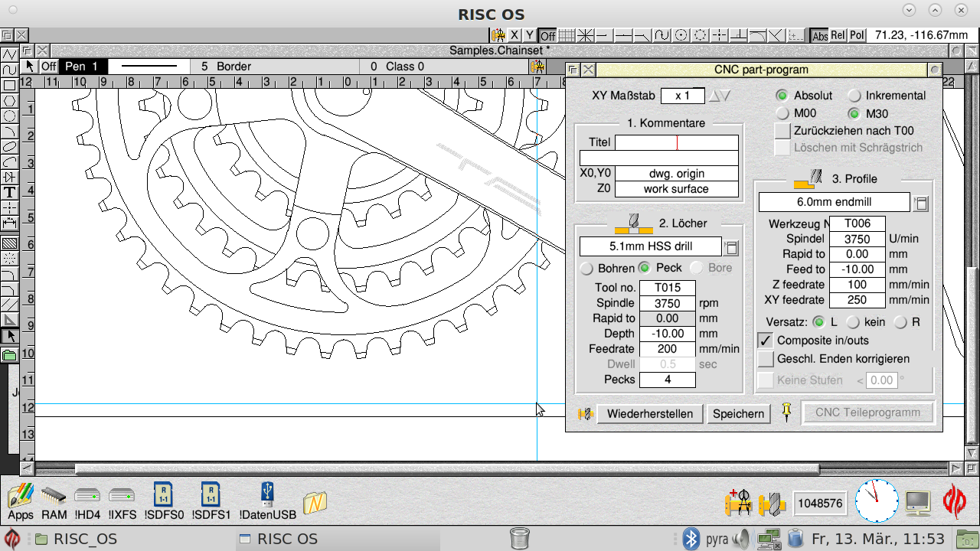Click Speichern to save settings
The height and width of the screenshot is (551, 980).
[739, 414]
